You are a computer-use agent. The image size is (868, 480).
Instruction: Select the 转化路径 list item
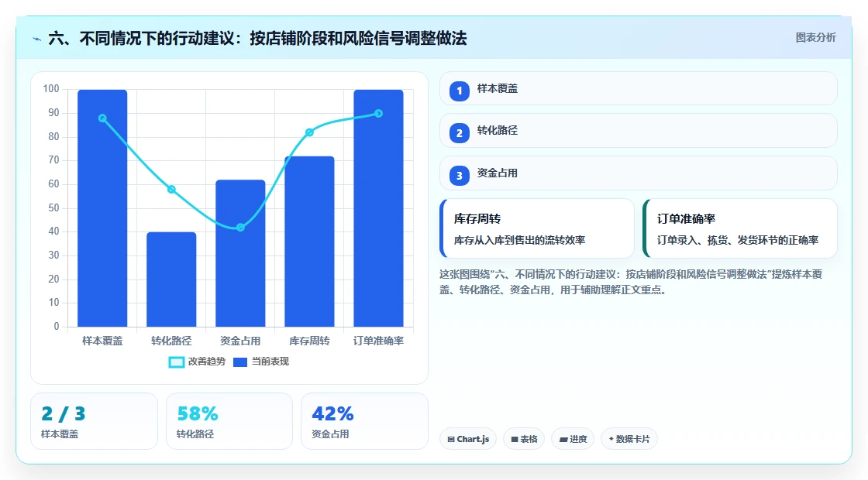click(639, 131)
